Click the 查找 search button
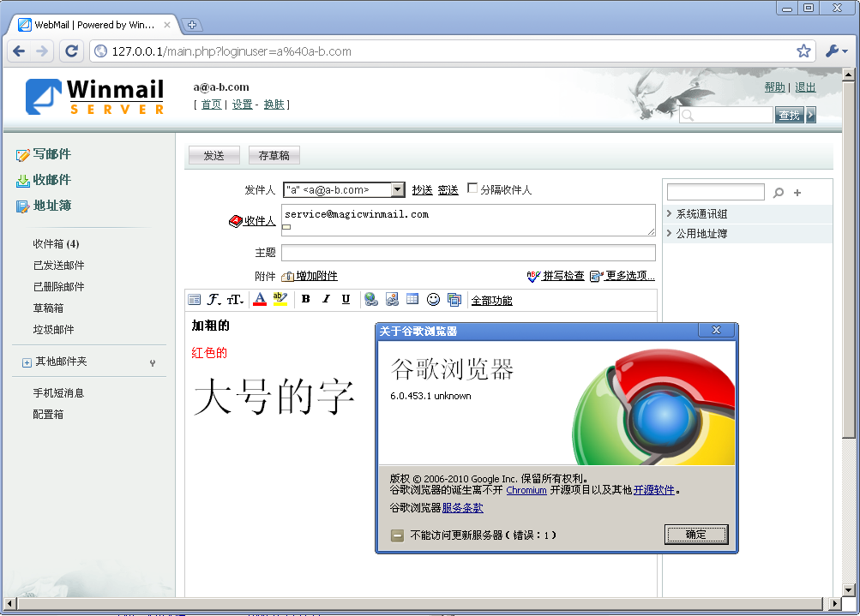The image size is (860, 616). 789,115
